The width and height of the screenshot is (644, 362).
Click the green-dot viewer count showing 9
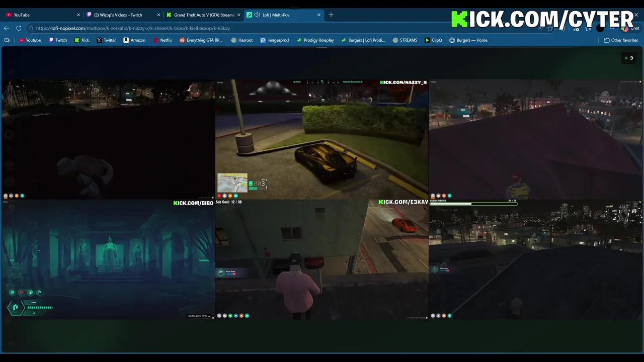point(628,58)
